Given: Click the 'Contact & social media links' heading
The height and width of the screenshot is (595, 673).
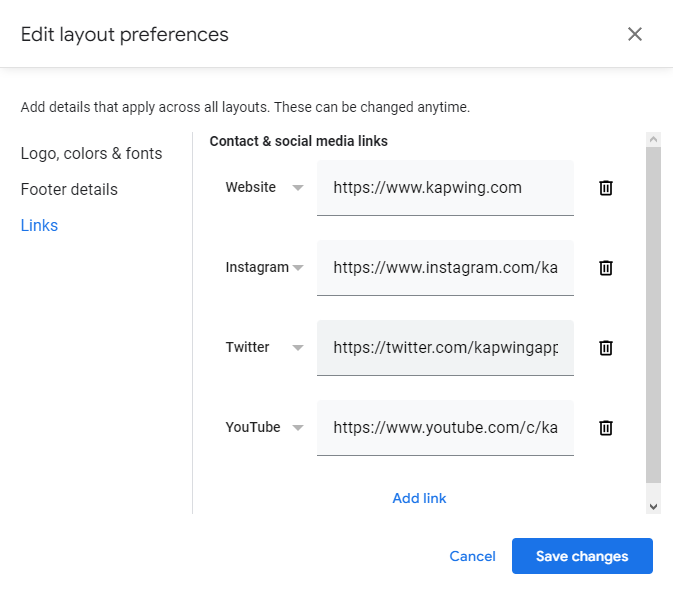Looking at the screenshot, I should [298, 141].
